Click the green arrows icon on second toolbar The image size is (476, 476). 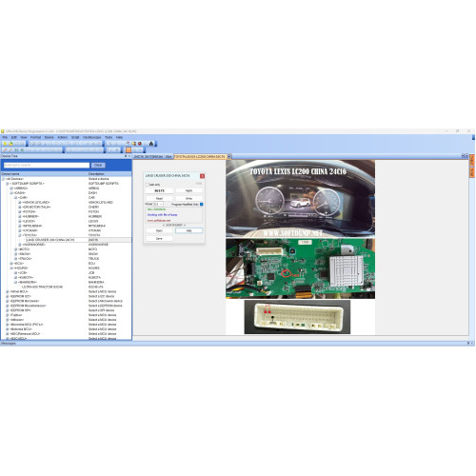16,149
